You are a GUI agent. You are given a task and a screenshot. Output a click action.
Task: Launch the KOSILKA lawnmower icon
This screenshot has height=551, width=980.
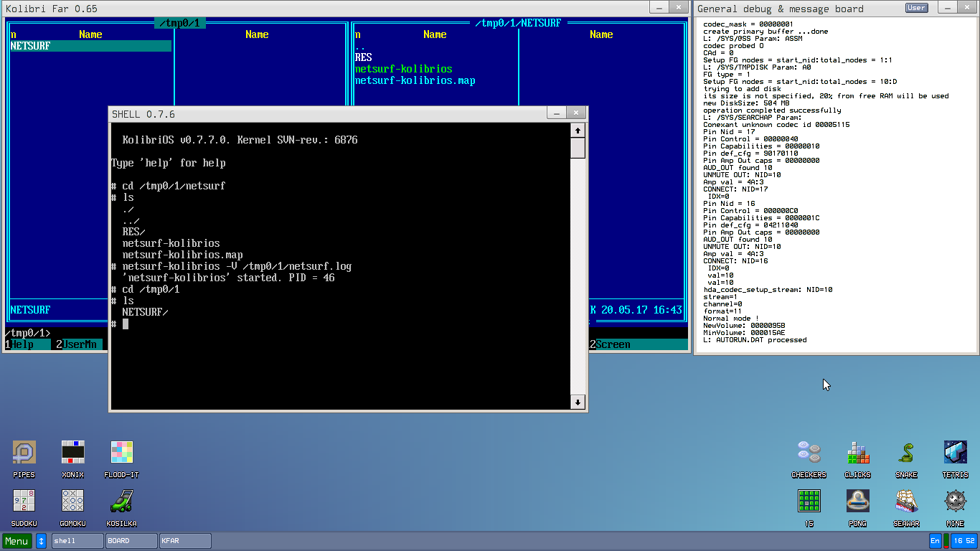click(121, 501)
